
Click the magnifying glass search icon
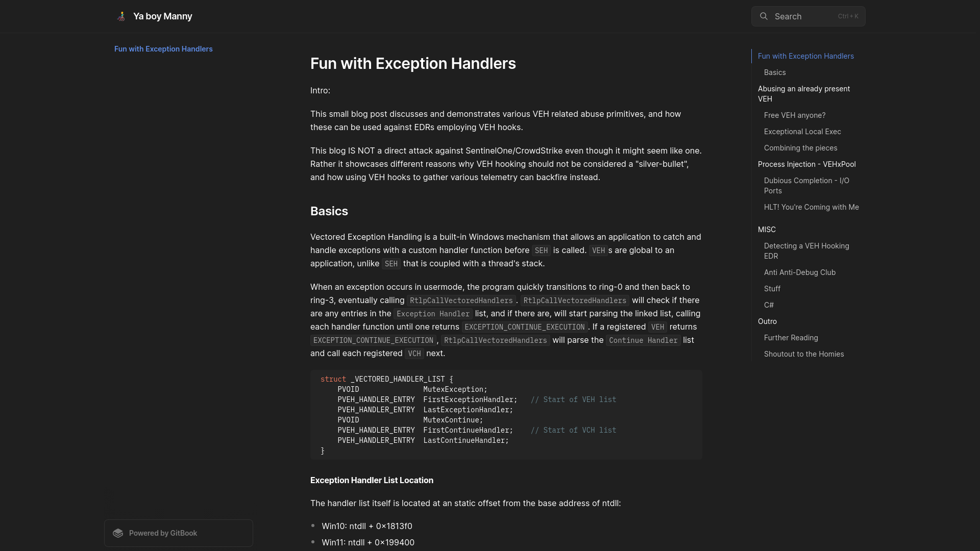click(x=764, y=16)
